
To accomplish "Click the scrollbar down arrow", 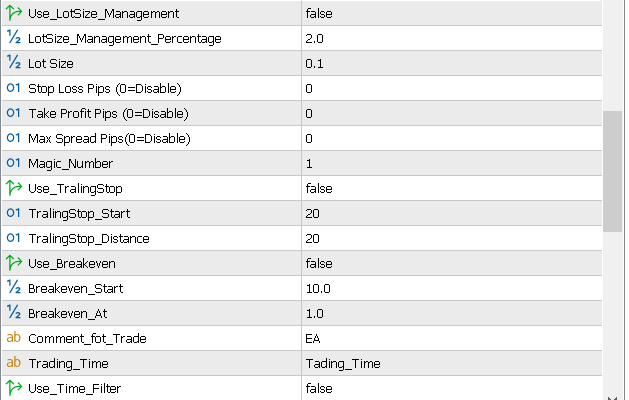I will (613, 392).
